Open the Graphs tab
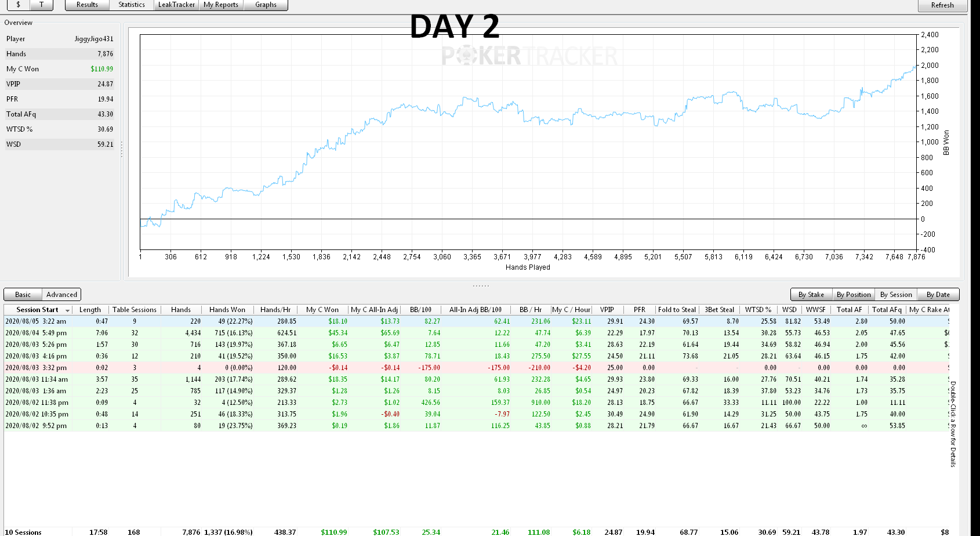Image resolution: width=980 pixels, height=536 pixels. 266,5
